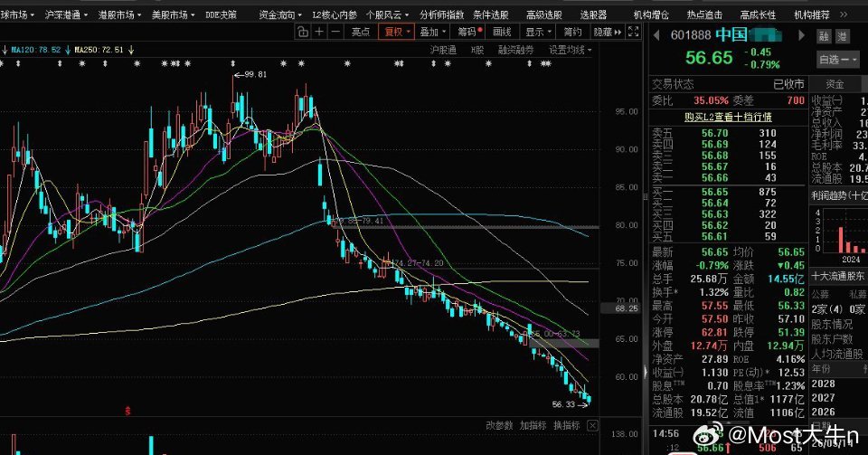Open 高成长性 menu
Viewport: 868px width, 455px height.
pos(759,15)
